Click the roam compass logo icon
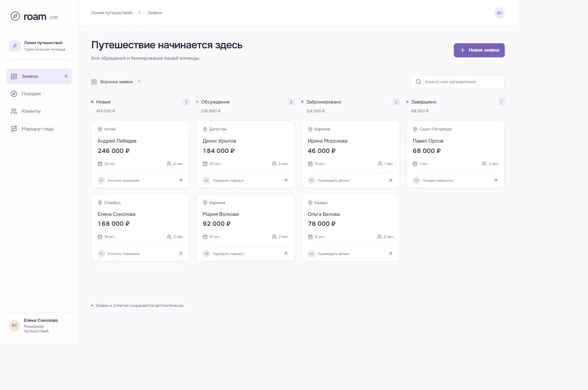 (15, 16)
